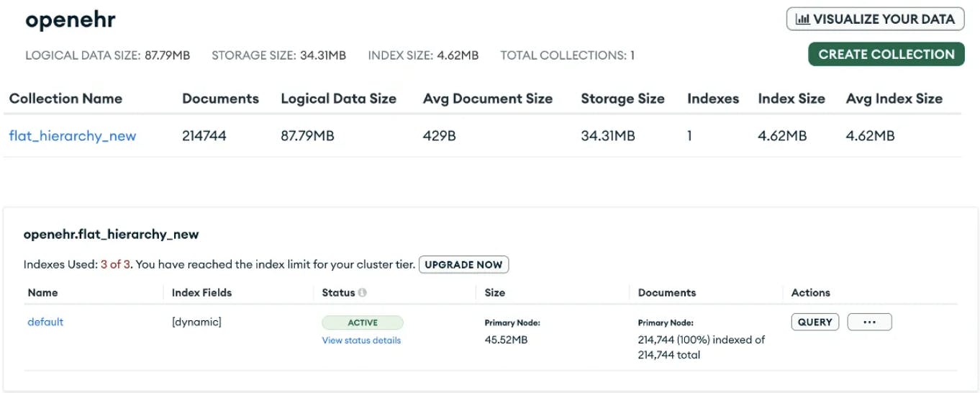Open the ellipsis actions menu for default index
This screenshot has height=393, width=980.
click(869, 322)
